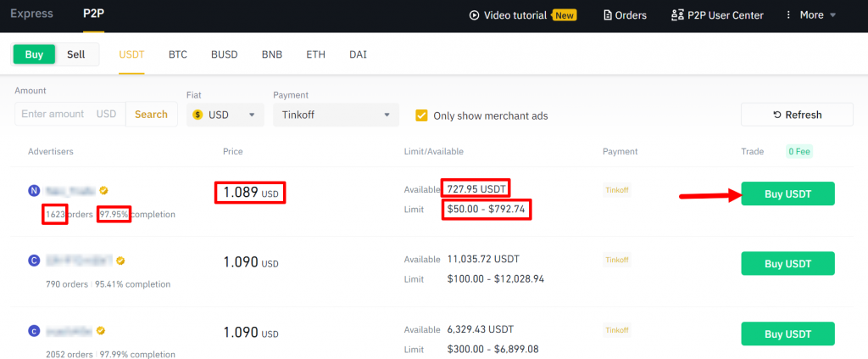Click 97.99% completion text

pyautogui.click(x=138, y=355)
